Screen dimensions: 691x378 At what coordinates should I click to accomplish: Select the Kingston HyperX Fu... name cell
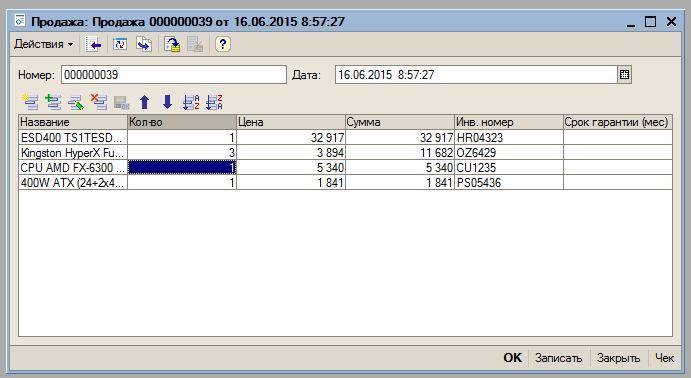(x=73, y=152)
